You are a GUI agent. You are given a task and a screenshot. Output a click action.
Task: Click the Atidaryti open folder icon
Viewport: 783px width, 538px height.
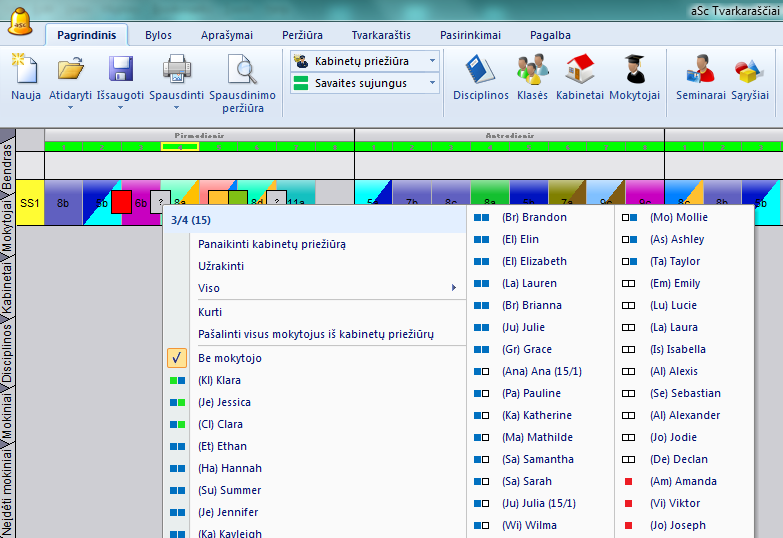pyautogui.click(x=70, y=70)
